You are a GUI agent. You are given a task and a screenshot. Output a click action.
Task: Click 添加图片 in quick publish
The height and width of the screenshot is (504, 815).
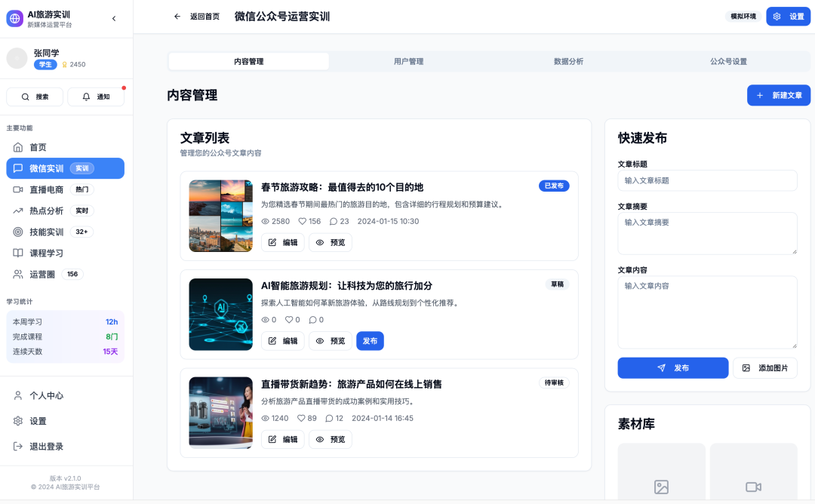tap(765, 368)
